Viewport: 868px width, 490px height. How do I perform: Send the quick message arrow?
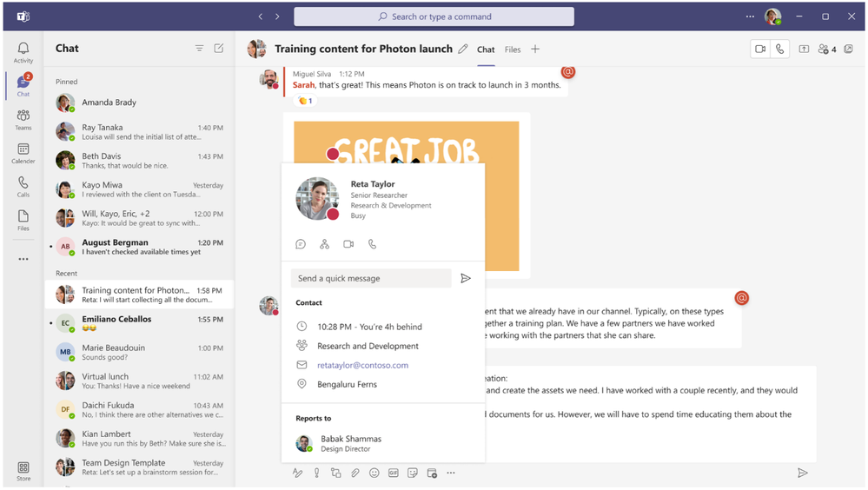click(x=466, y=278)
